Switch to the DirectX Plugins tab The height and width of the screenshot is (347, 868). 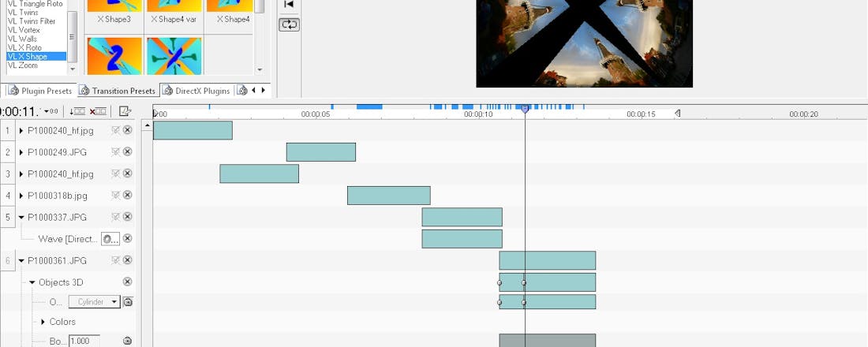click(196, 90)
